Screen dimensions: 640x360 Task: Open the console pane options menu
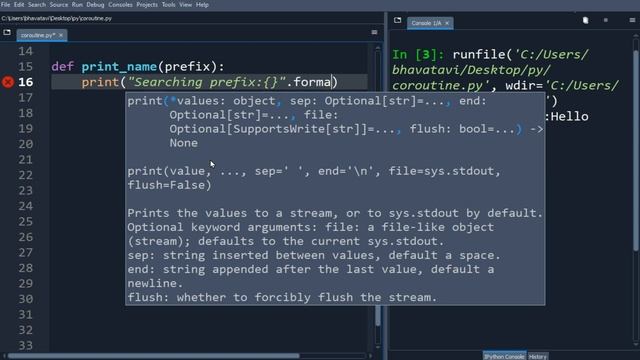coord(632,20)
